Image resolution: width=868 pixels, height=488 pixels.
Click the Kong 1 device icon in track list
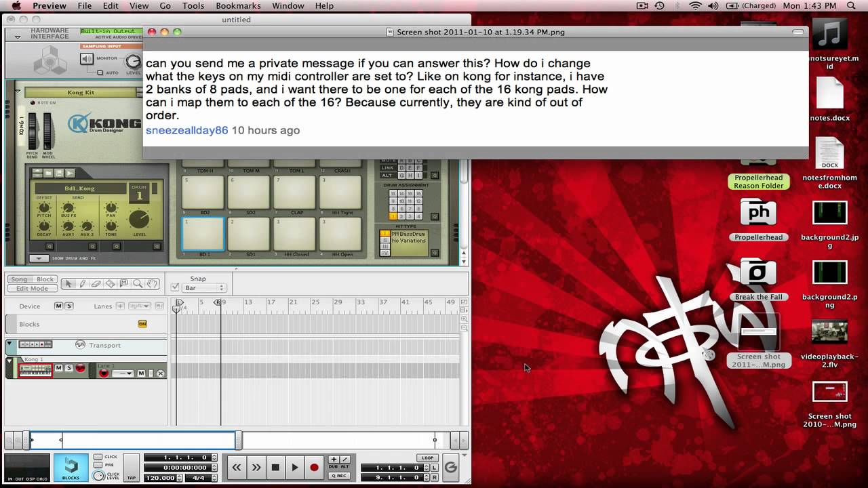tap(35, 371)
